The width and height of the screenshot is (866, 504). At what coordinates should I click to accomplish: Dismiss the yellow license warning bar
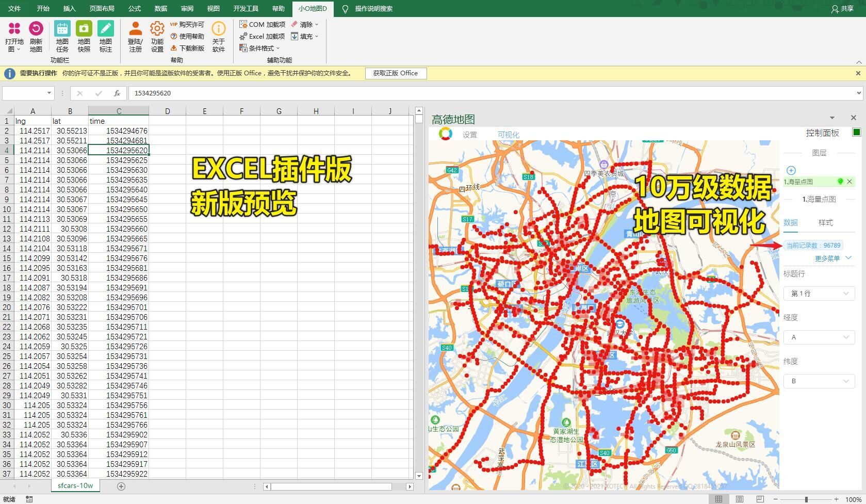[858, 73]
